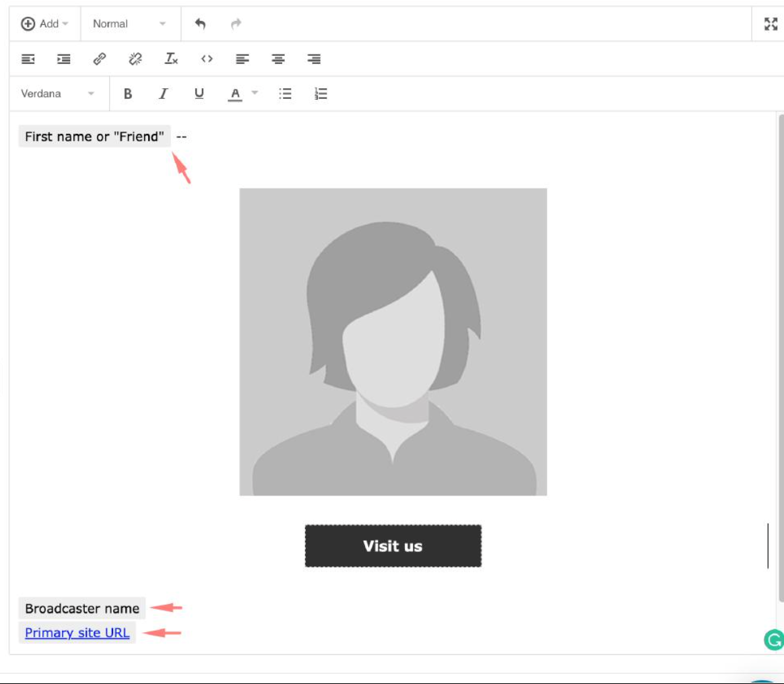Screen dimensions: 784x684
Task: Click the redo arrow icon
Action: point(236,24)
